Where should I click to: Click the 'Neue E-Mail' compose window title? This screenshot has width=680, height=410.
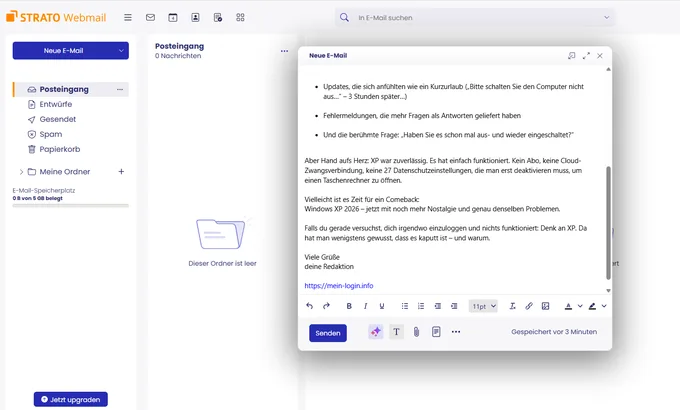click(x=328, y=56)
